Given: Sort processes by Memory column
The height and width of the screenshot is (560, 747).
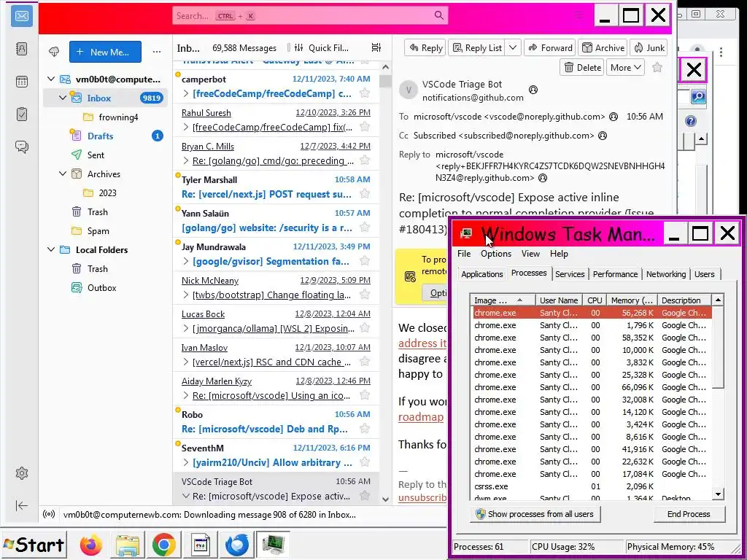Looking at the screenshot, I should (x=632, y=300).
